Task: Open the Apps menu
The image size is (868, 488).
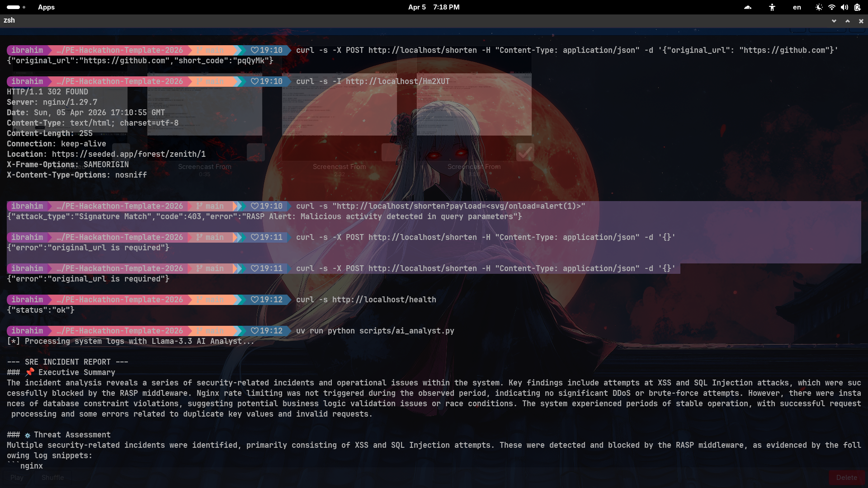Action: [x=46, y=7]
